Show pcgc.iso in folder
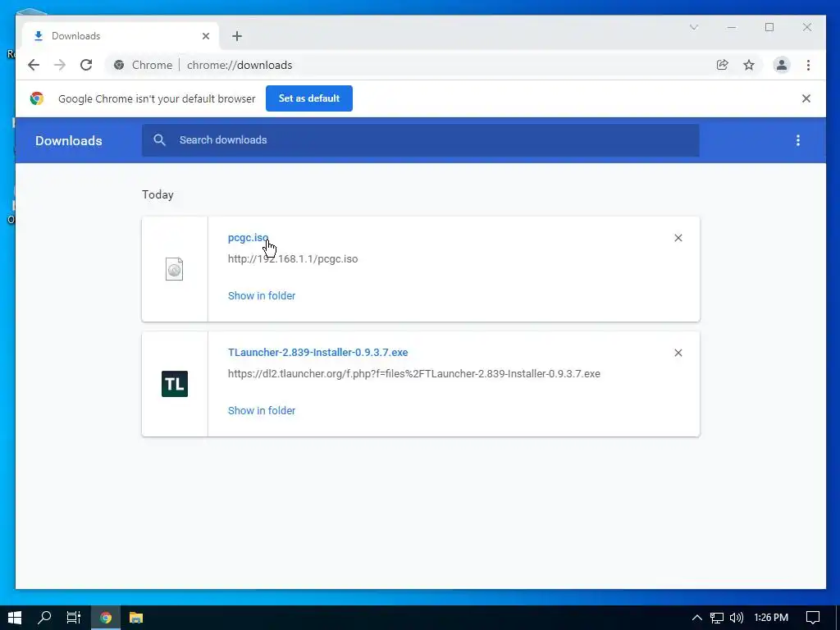This screenshot has height=630, width=840. (262, 295)
